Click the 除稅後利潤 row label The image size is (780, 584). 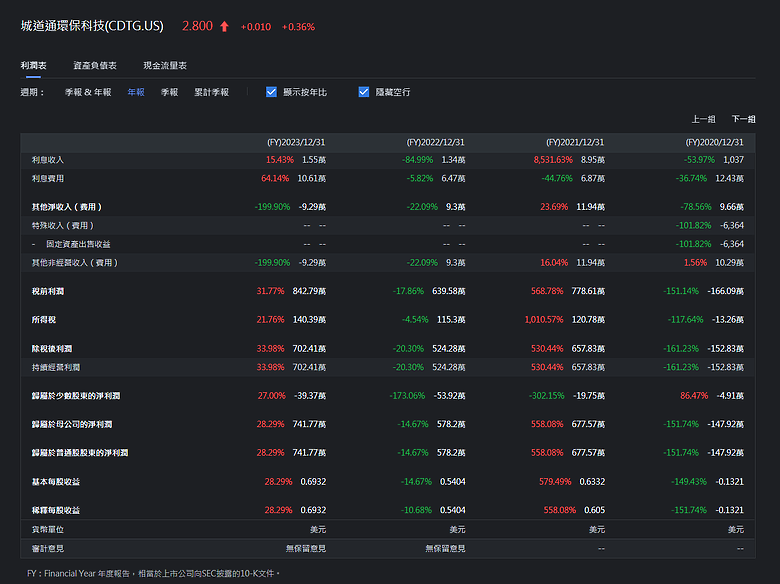click(52, 348)
